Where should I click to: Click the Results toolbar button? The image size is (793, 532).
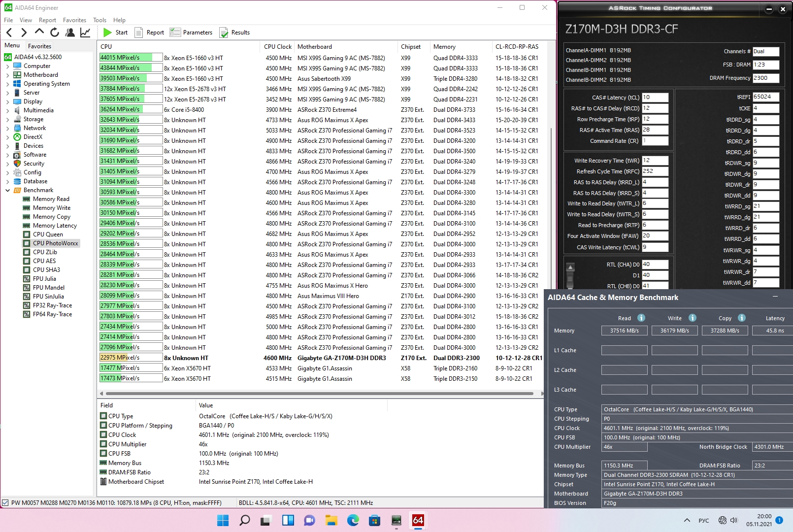(x=234, y=33)
